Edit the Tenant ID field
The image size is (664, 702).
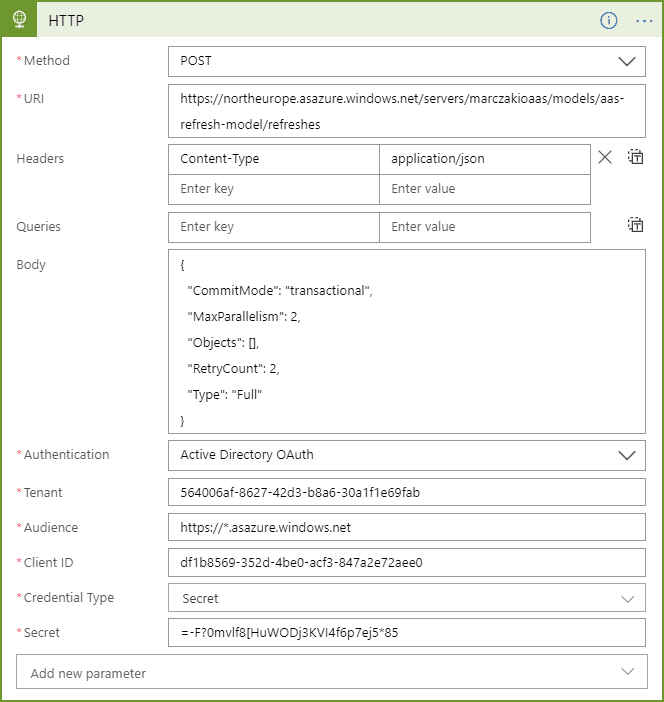[x=407, y=492]
